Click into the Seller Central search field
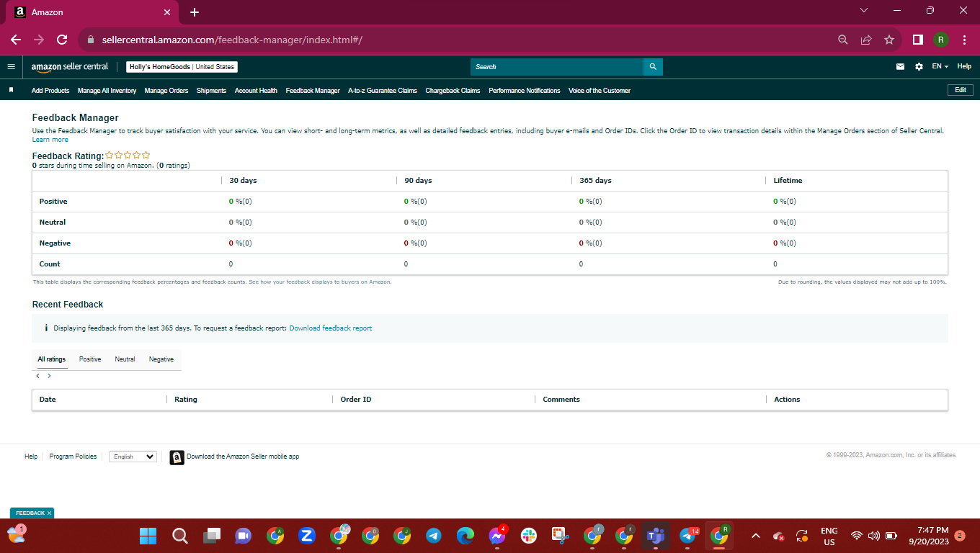The height and width of the screenshot is (553, 980). pyautogui.click(x=556, y=67)
